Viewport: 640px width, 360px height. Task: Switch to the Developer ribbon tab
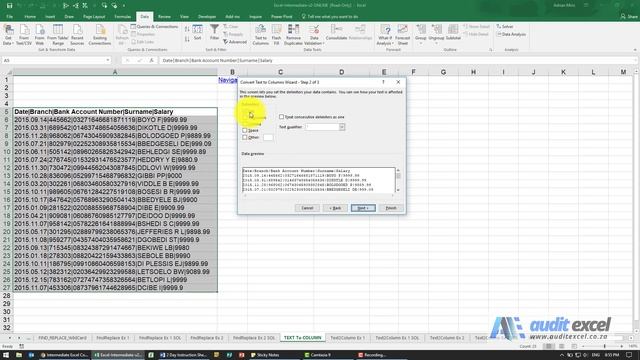pos(207,17)
